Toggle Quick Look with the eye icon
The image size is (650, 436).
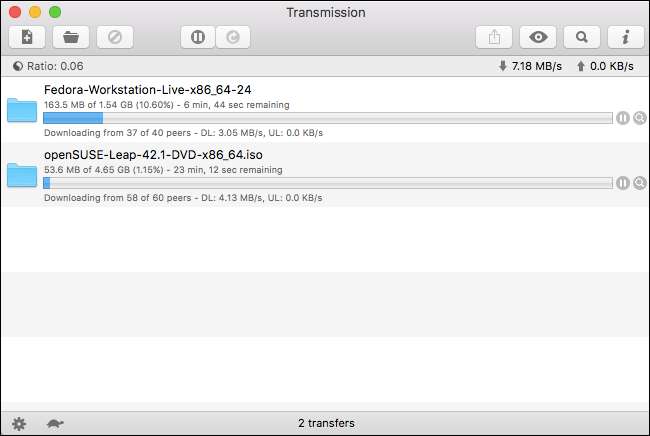pos(539,37)
